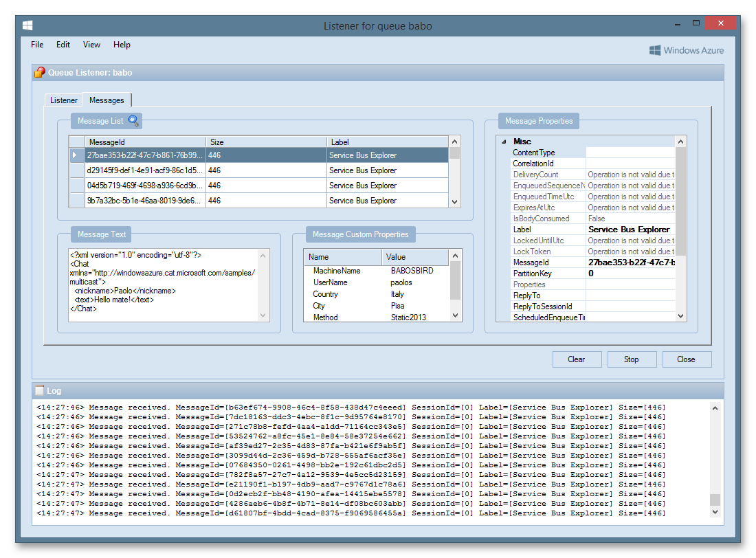The image size is (756, 558).
Task: Click the BABOSBIRD value cell
Action: click(x=412, y=271)
